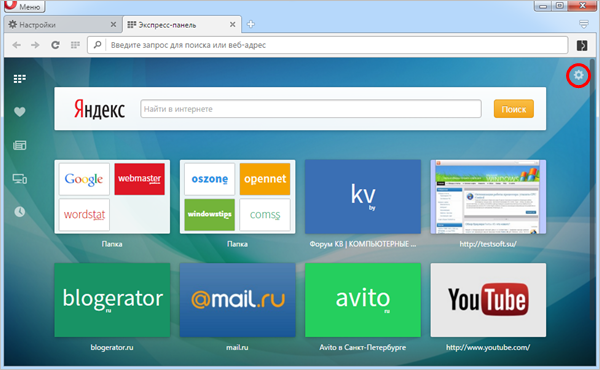The width and height of the screenshot is (600, 370).
Task: Select the Speed Dial grid icon in sidebar
Action: (20, 79)
